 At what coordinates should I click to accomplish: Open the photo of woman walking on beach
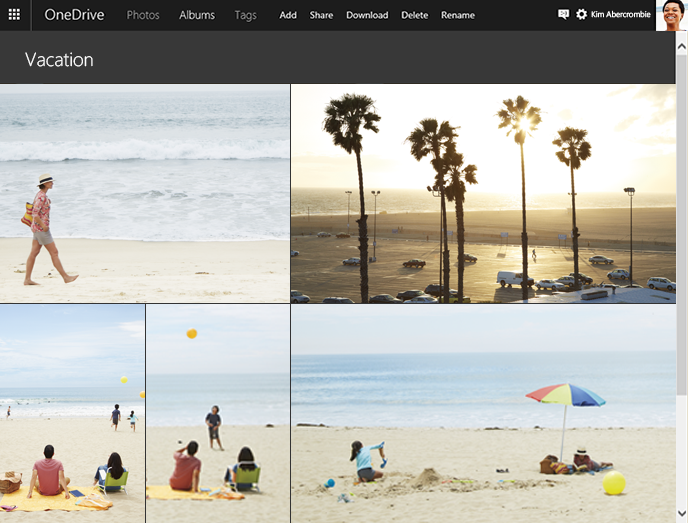pos(145,193)
